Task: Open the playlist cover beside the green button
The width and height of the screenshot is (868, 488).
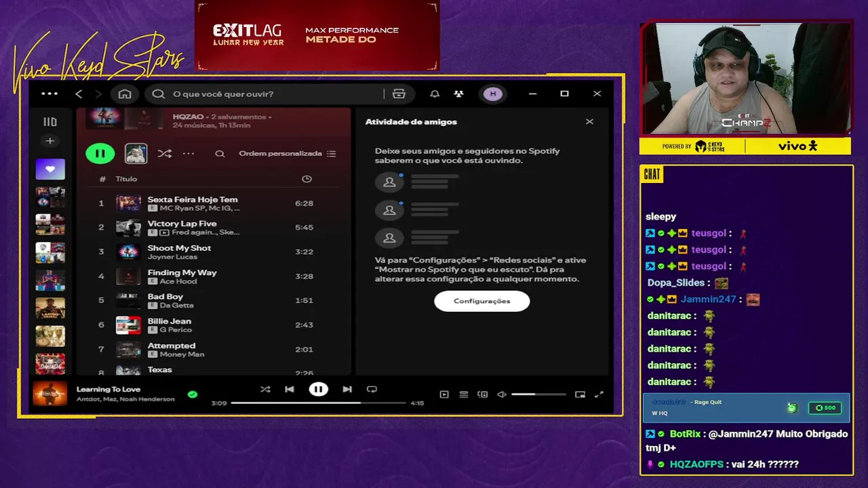Action: click(x=136, y=153)
